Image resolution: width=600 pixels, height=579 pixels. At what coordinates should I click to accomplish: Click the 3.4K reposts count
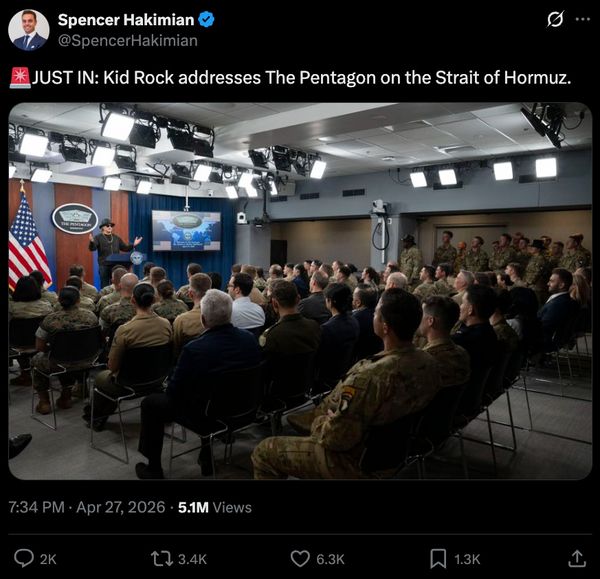point(192,559)
